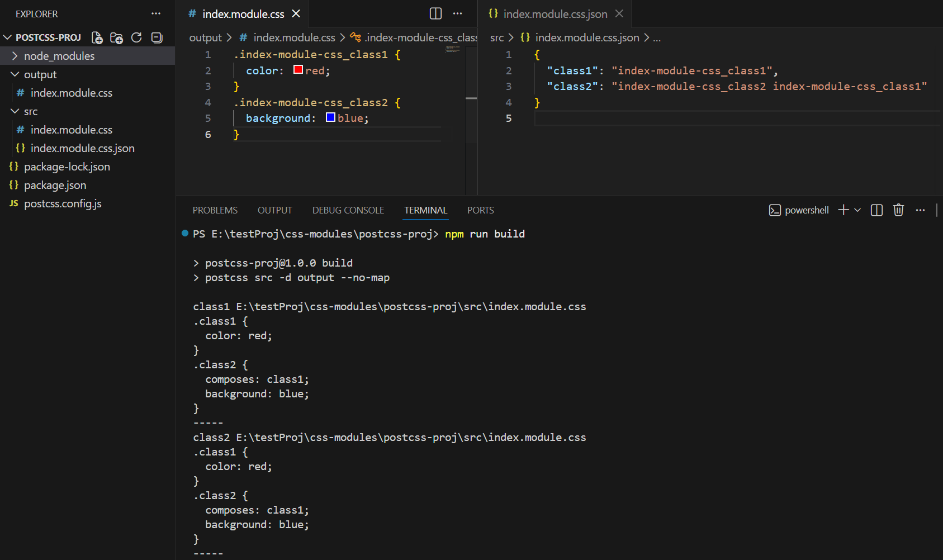Kill the terminal with trash icon

coord(898,210)
